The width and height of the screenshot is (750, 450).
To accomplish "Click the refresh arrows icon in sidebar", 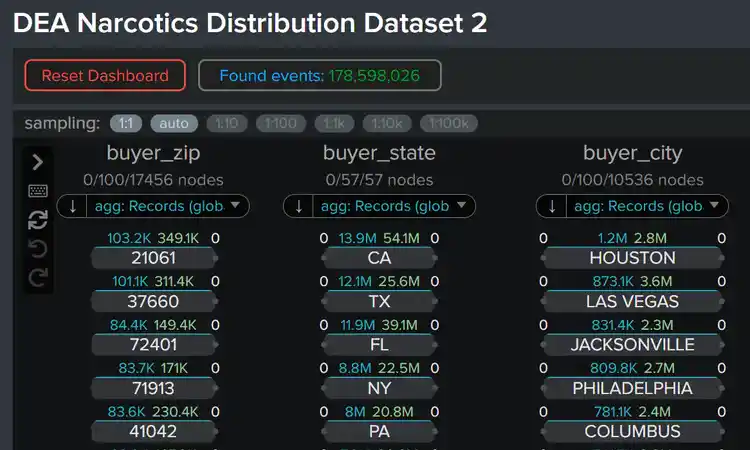I will click(x=37, y=220).
